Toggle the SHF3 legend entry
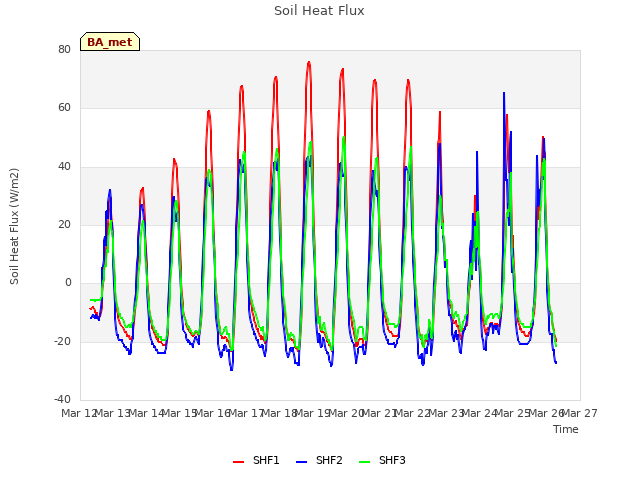640x480 pixels. tap(382, 460)
